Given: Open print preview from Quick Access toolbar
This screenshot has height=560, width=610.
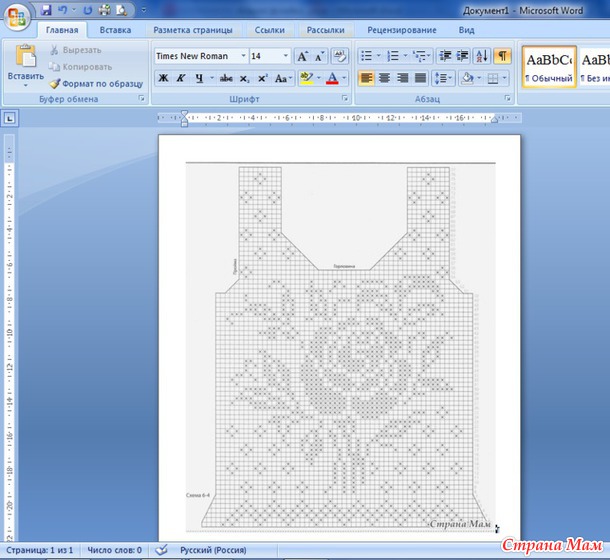Looking at the screenshot, I should (121, 10).
